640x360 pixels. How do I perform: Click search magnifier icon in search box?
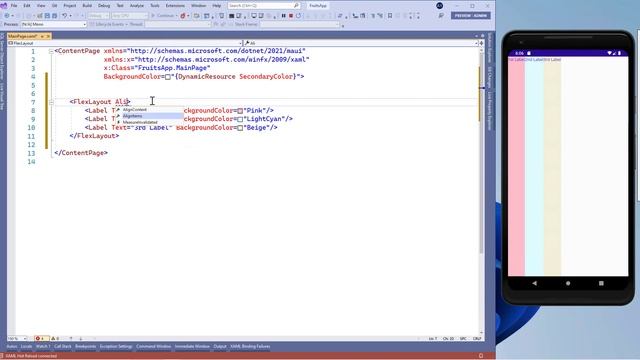pyautogui.click(x=296, y=6)
